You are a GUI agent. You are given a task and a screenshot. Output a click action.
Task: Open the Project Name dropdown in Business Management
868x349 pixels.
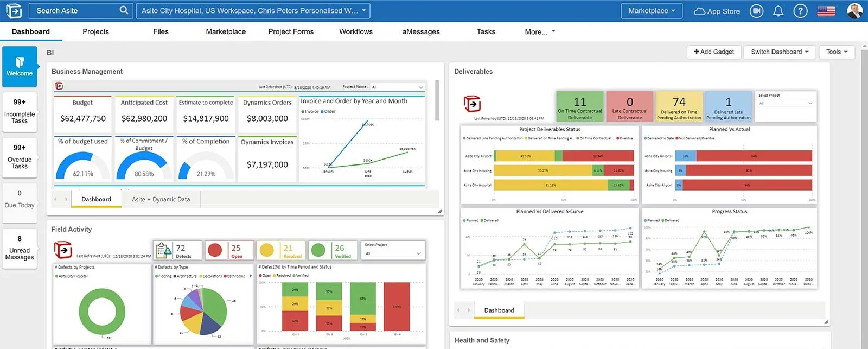pyautogui.click(x=397, y=87)
